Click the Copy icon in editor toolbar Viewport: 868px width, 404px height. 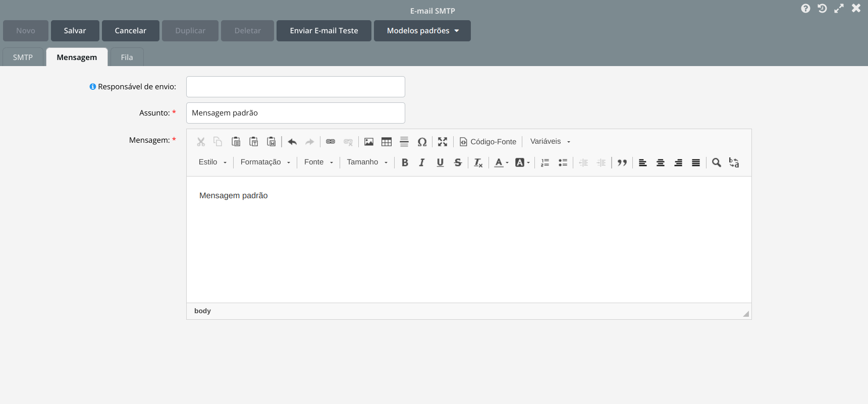[x=218, y=142]
